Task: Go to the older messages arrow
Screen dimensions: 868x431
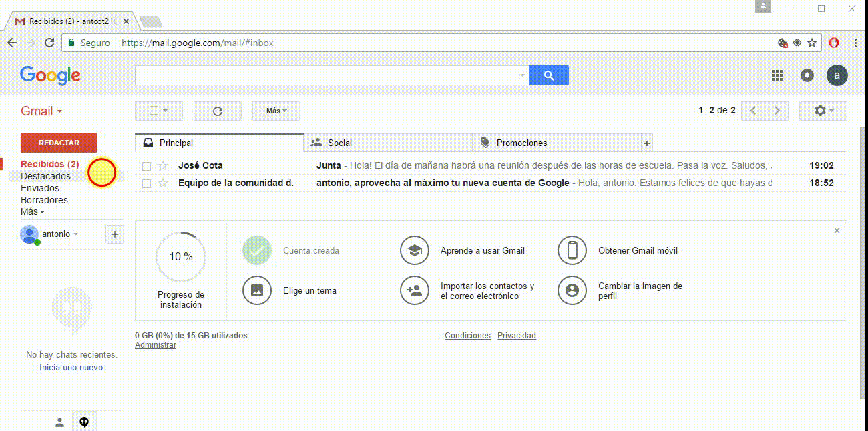Action: point(777,111)
